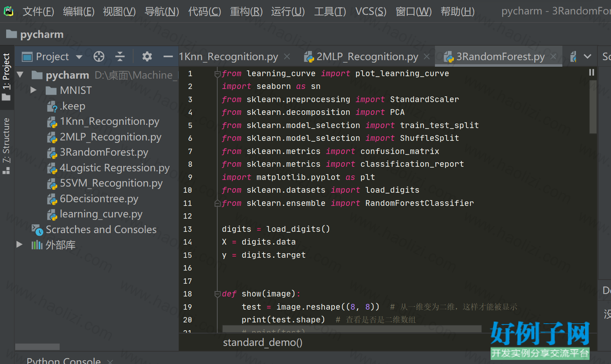Open Project panel settings gear
This screenshot has width=611, height=364.
pos(147,56)
